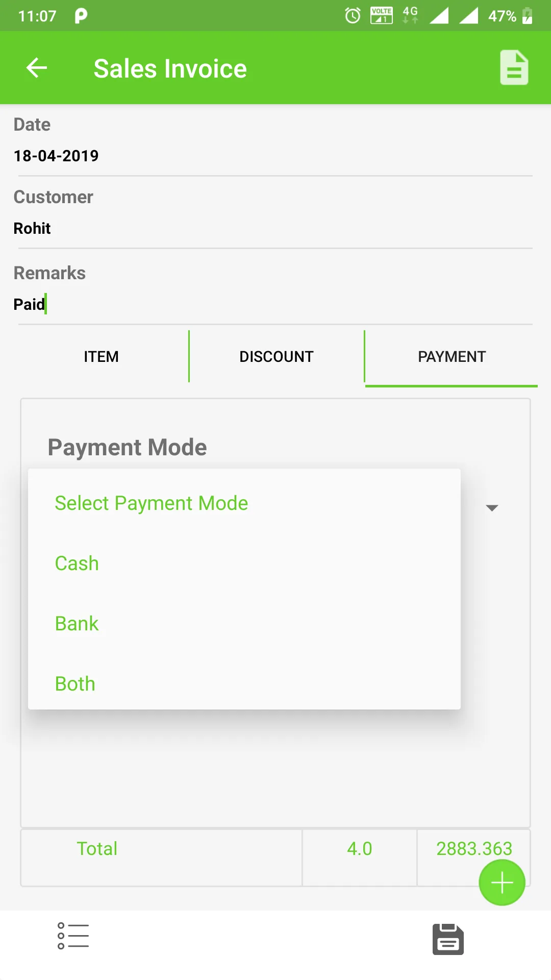
Task: Tap the green plus button to add item
Action: pyautogui.click(x=502, y=882)
